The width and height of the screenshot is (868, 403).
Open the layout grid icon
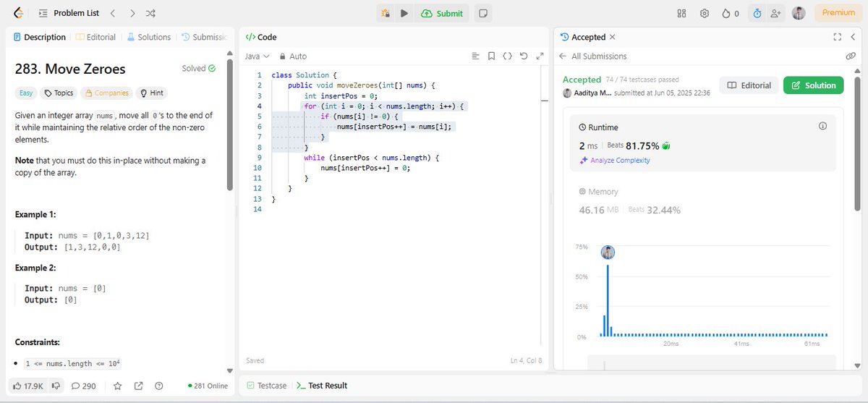coord(681,13)
